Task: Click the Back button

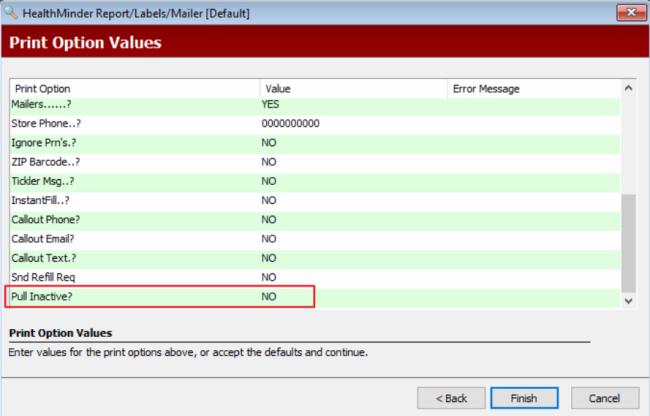Action: pos(451,398)
